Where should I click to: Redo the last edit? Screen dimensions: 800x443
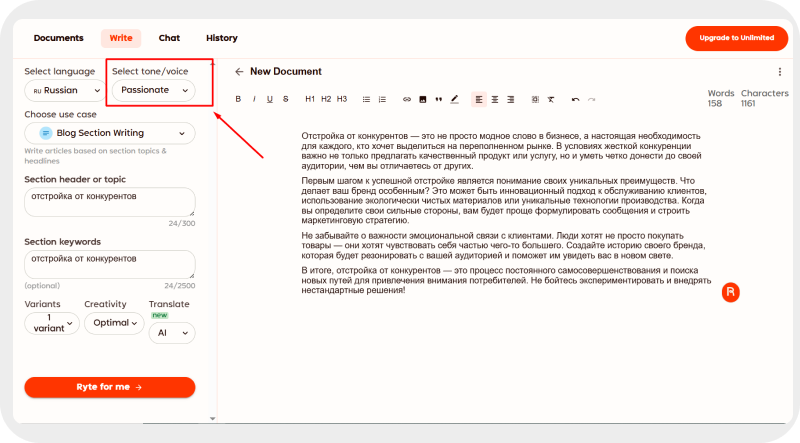click(591, 100)
